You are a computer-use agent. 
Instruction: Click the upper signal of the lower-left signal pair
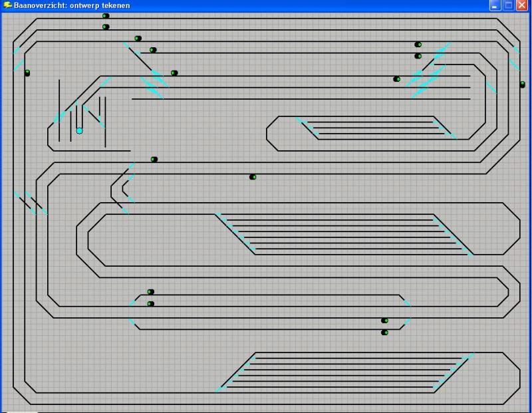[150, 292]
